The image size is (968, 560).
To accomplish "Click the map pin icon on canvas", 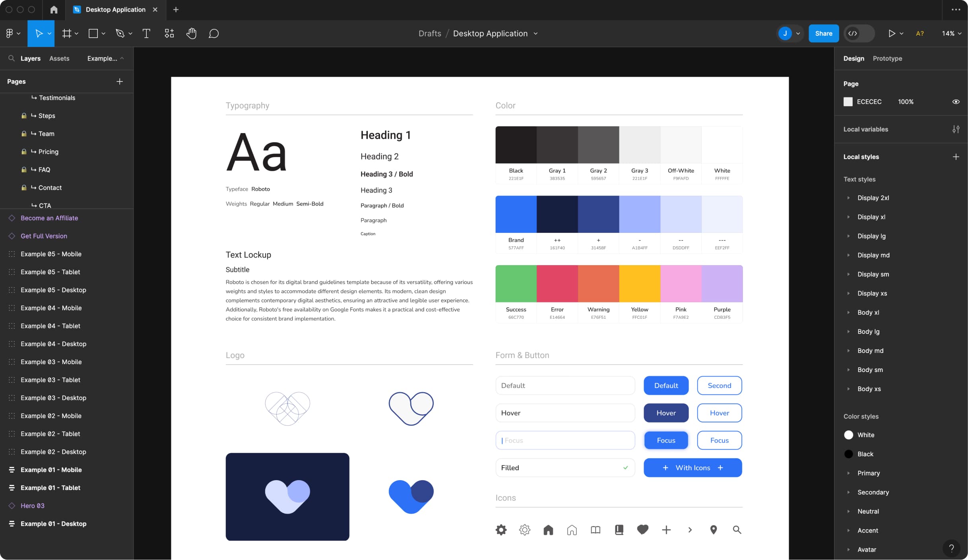I will (x=713, y=530).
